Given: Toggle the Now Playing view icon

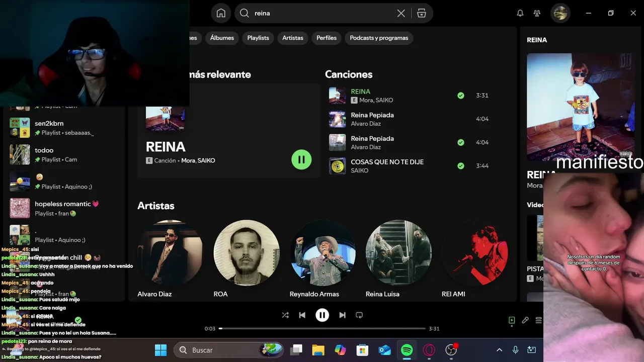Looking at the screenshot, I should 512,320.
